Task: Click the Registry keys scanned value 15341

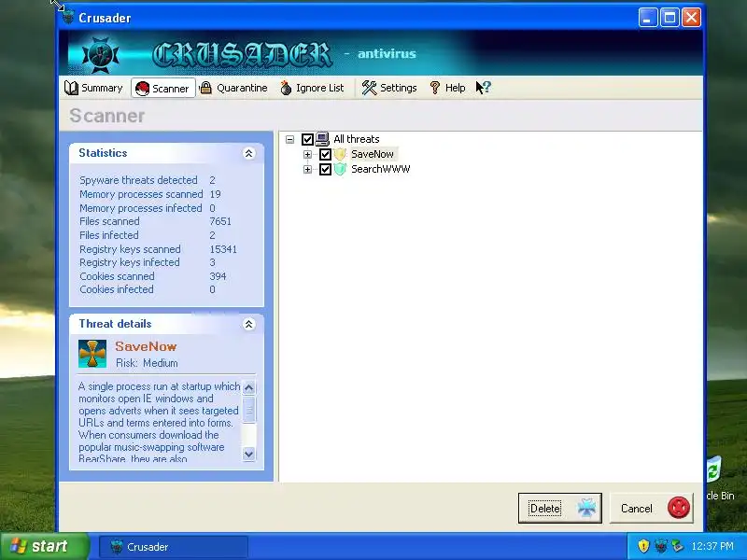Action: pos(223,249)
